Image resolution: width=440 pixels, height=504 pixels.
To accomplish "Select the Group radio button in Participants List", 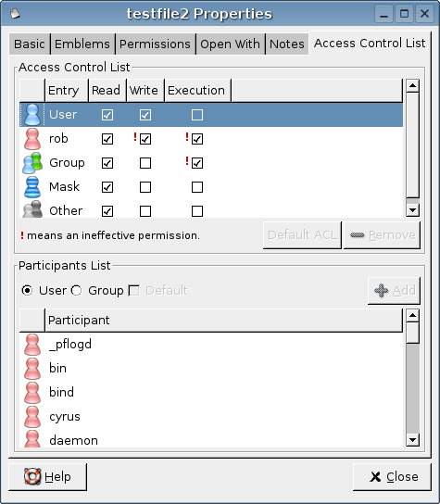I will pos(77,291).
